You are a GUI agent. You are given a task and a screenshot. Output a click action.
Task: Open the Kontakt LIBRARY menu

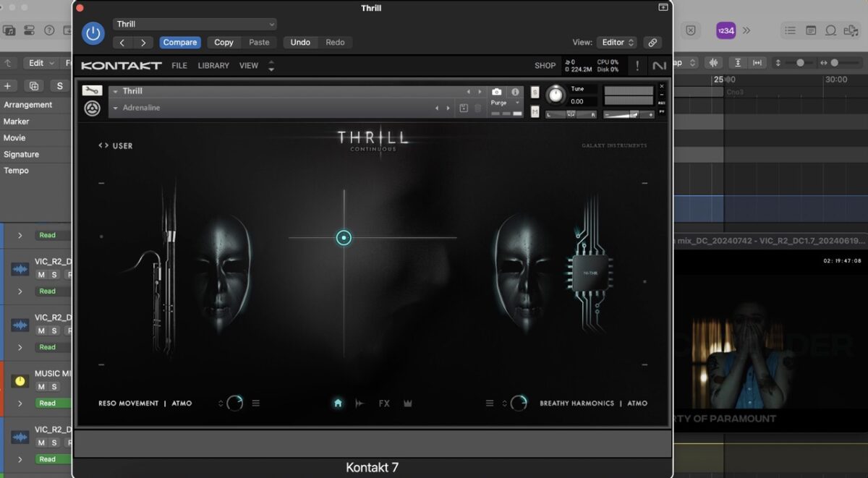(213, 66)
